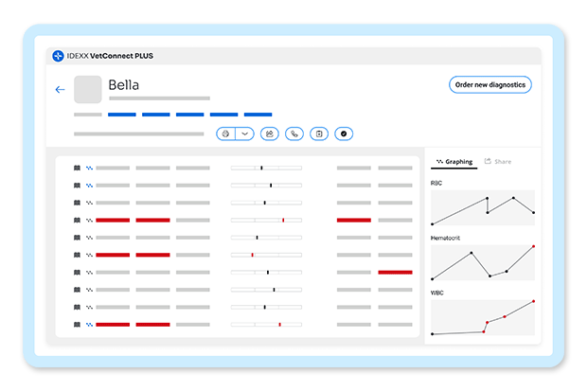
Task: Click the image share icon button
Action: 270,134
